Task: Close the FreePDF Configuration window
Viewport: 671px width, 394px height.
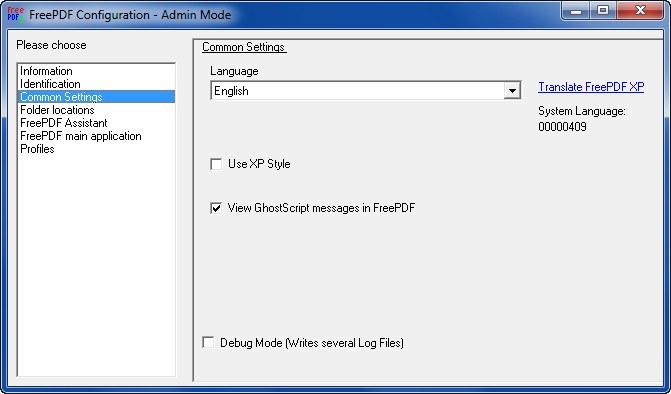Action: [x=640, y=11]
